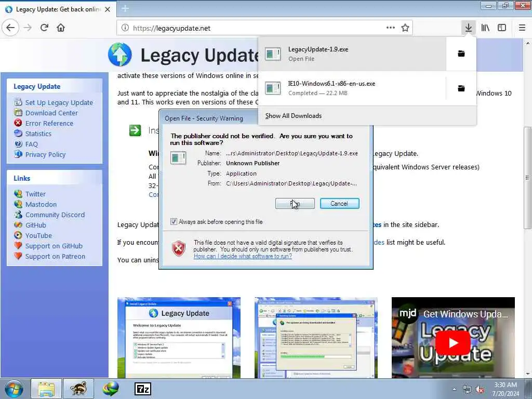Cancel the Security Warning dialog
Viewport: 532px width, 399px height.
(339, 204)
